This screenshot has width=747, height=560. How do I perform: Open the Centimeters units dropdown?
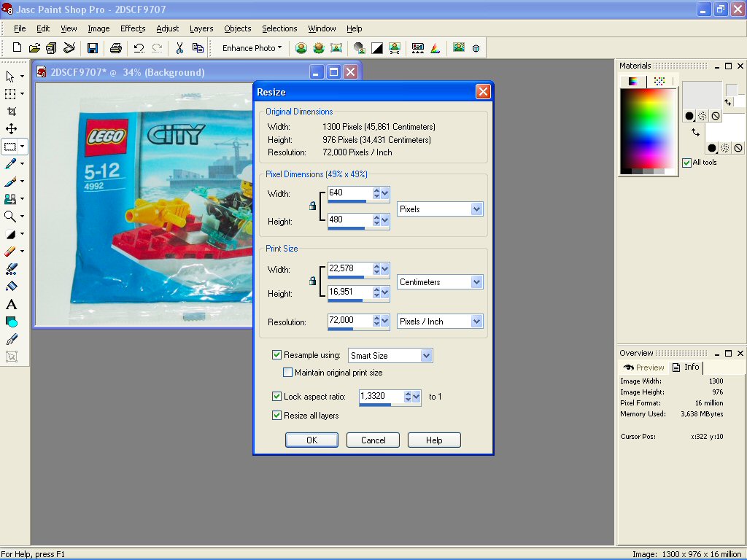pos(476,282)
